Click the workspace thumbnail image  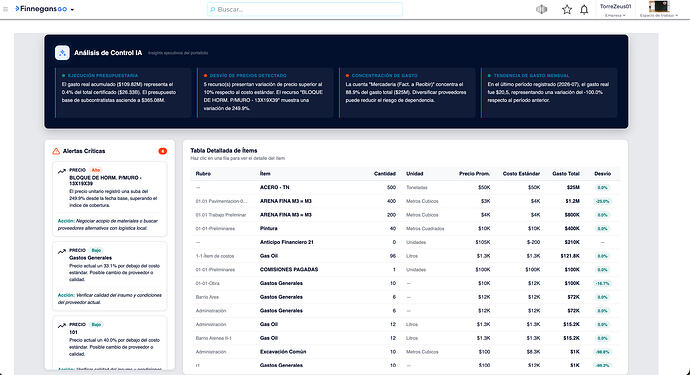(659, 6)
